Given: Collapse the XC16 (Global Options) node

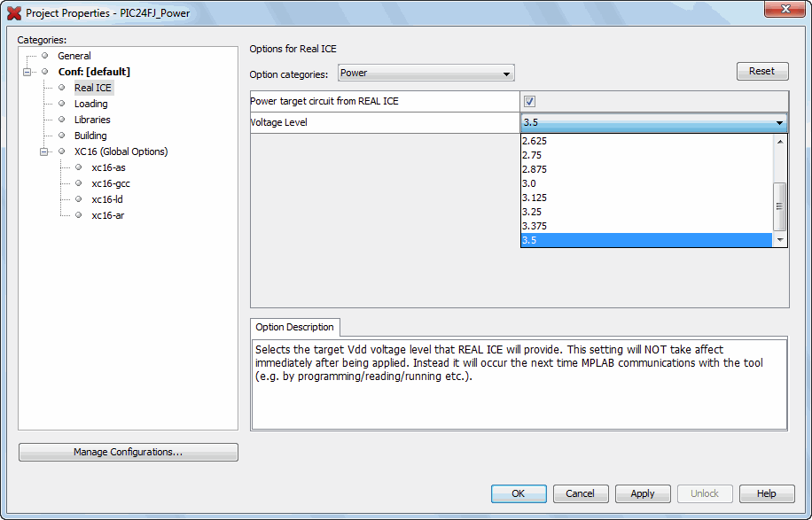Looking at the screenshot, I should (x=43, y=151).
